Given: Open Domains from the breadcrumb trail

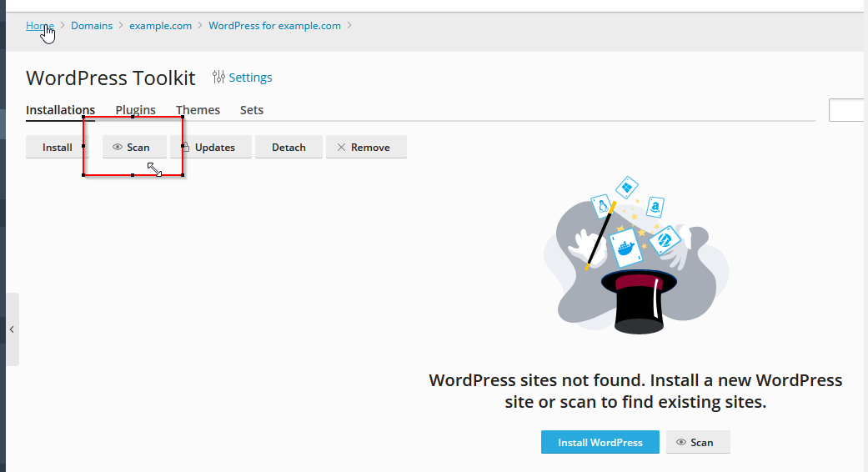Looking at the screenshot, I should click(92, 26).
